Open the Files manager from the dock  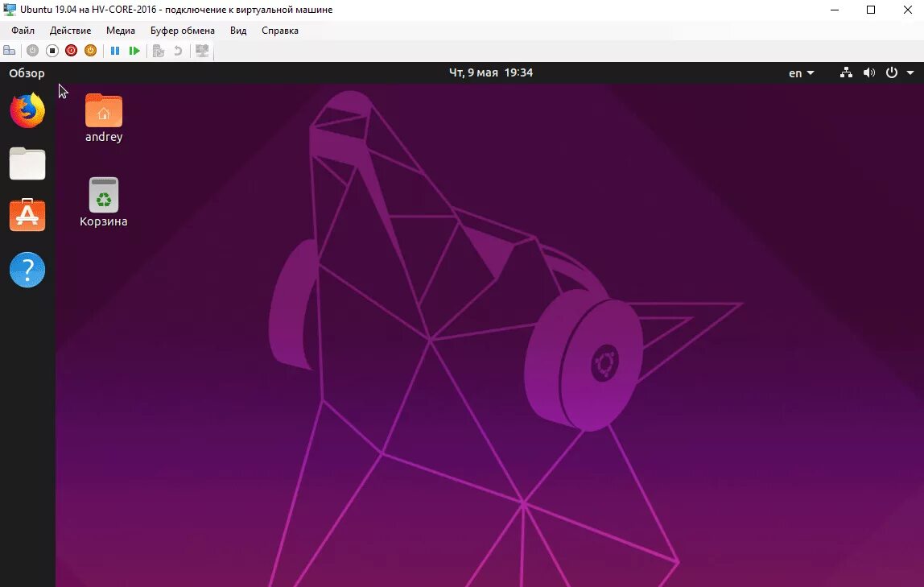[27, 163]
